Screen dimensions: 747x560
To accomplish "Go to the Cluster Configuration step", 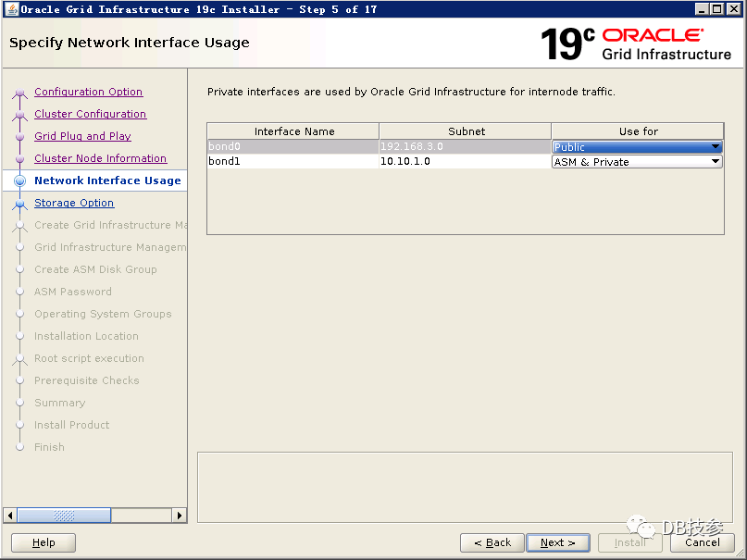I will point(91,114).
